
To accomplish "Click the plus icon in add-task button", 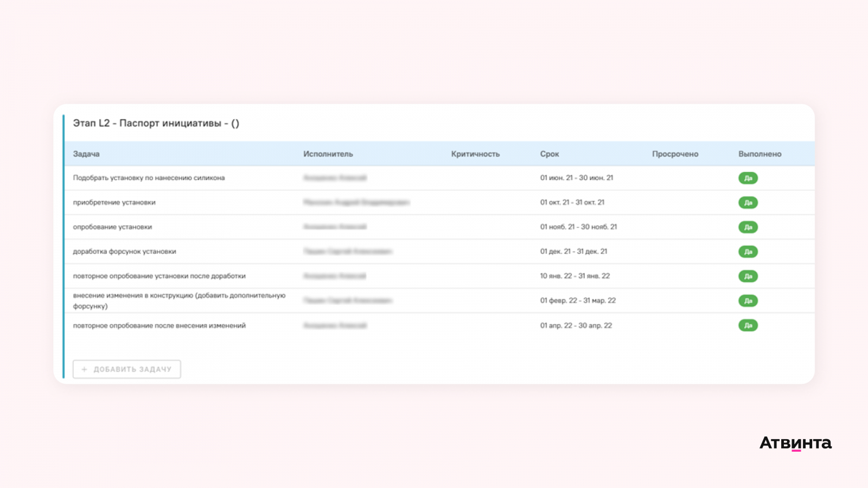I will [x=84, y=369].
